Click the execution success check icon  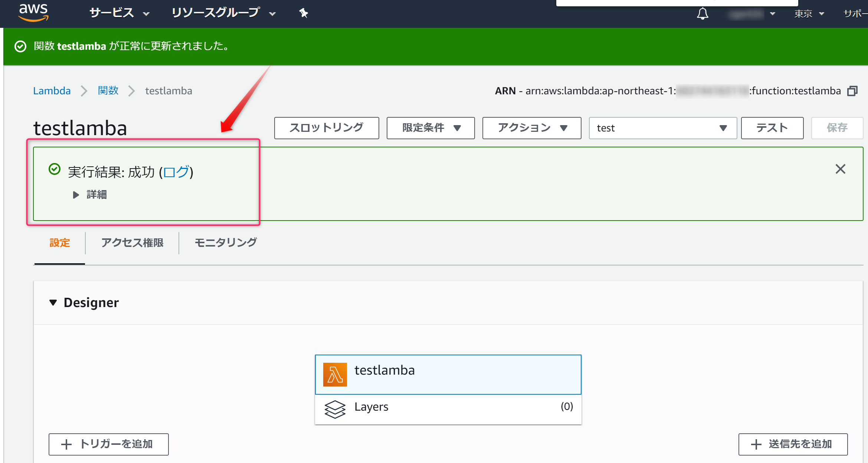(55, 169)
